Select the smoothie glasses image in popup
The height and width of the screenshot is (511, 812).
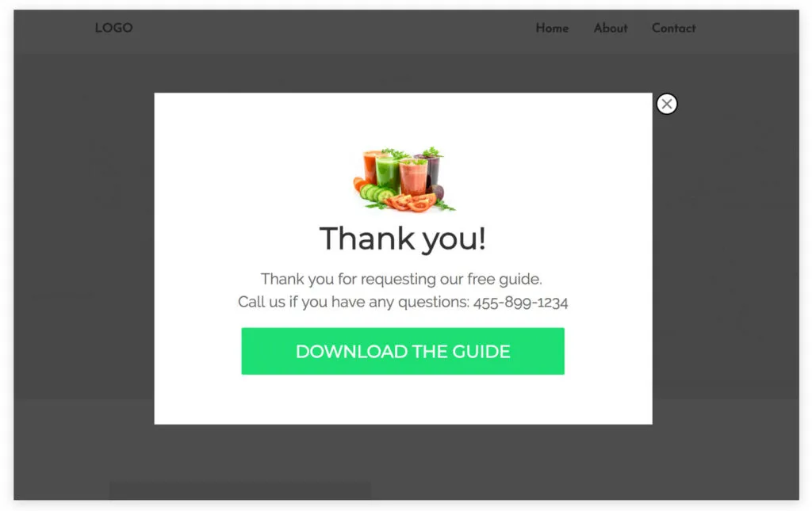[x=404, y=180]
